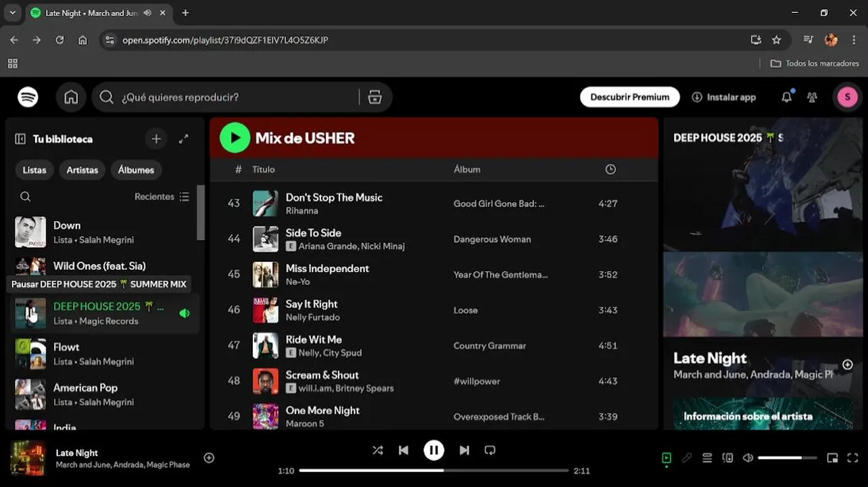Play the Mix de USHER playlist
The width and height of the screenshot is (868, 487).
(235, 138)
